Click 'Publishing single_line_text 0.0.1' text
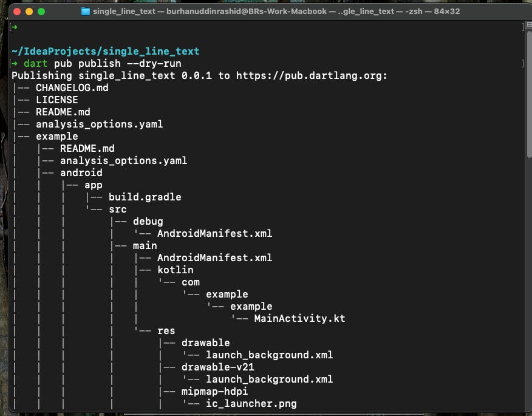 tap(112, 76)
